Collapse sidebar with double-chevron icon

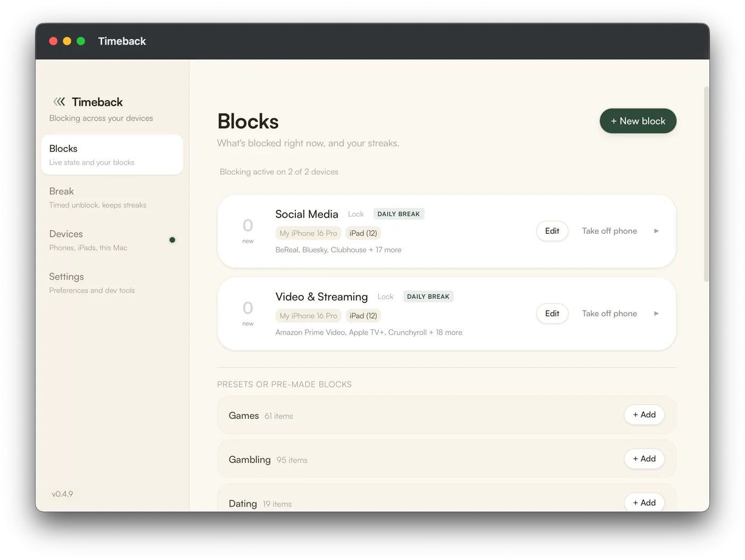[59, 102]
